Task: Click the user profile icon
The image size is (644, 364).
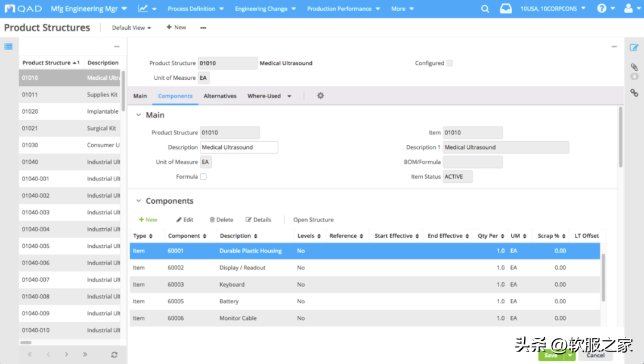Action: tap(628, 9)
